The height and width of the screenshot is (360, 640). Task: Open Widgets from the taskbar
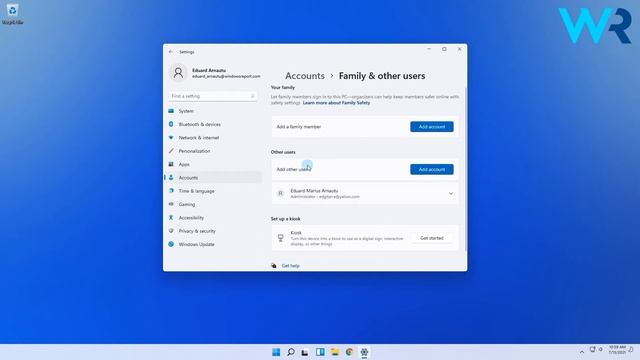[320, 352]
